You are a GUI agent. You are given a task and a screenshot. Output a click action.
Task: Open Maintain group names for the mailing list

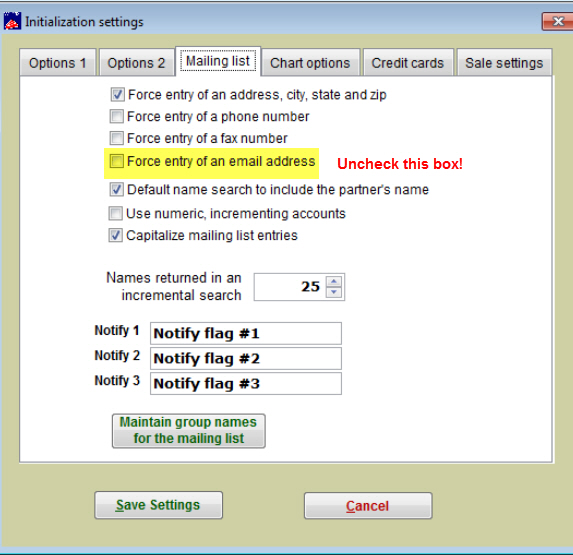tap(189, 431)
